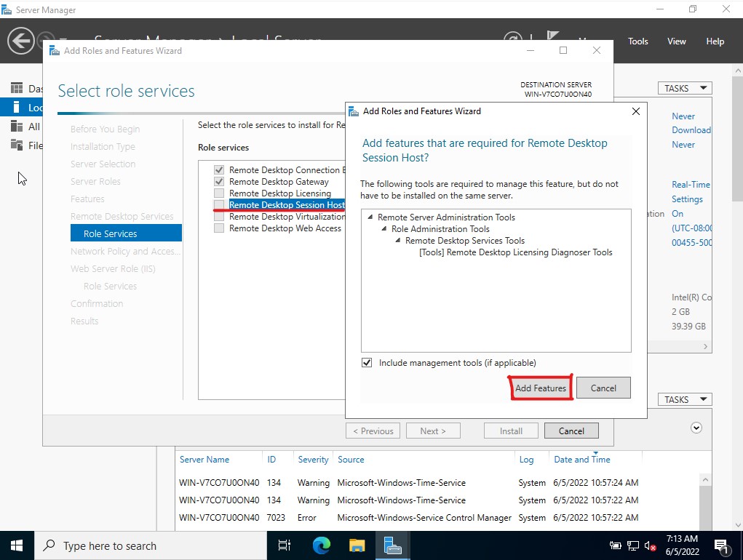Toggle Remote Desktop Connection Broker checkbox
Image resolution: width=743 pixels, height=560 pixels.
(219, 169)
